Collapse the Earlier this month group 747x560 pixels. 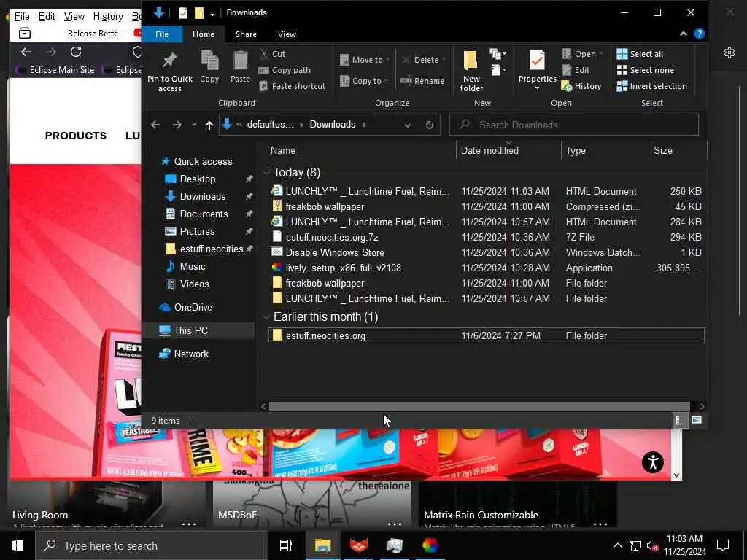tap(266, 317)
